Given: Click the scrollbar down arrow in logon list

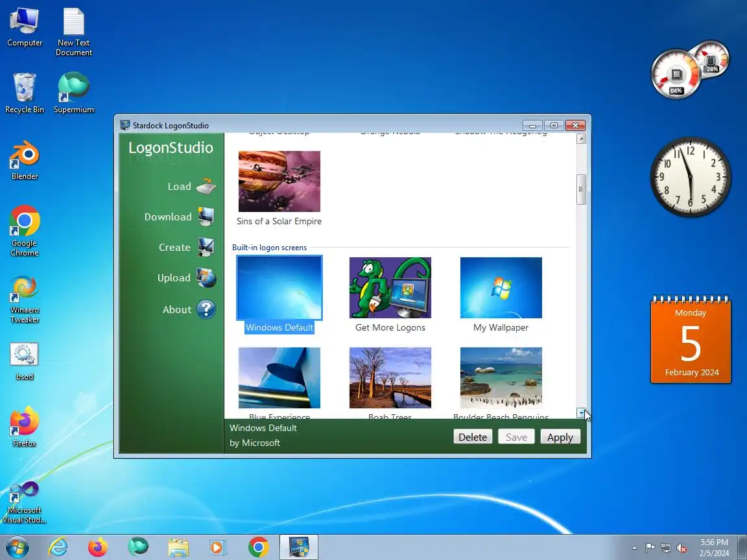Looking at the screenshot, I should (581, 413).
